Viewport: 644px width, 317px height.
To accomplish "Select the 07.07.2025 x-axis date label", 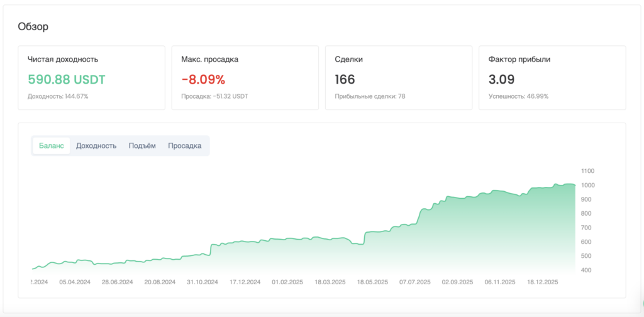I will click(416, 282).
